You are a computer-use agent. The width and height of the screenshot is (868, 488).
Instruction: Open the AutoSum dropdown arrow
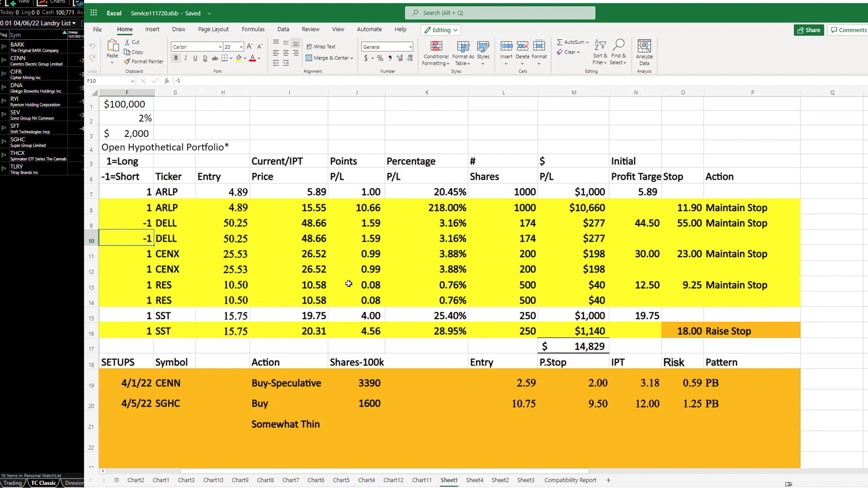tap(587, 42)
